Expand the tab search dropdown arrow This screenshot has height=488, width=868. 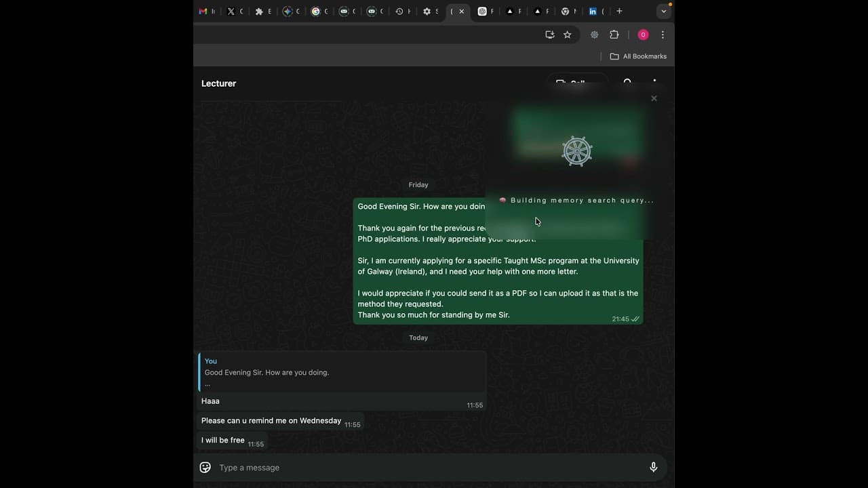coord(664,12)
